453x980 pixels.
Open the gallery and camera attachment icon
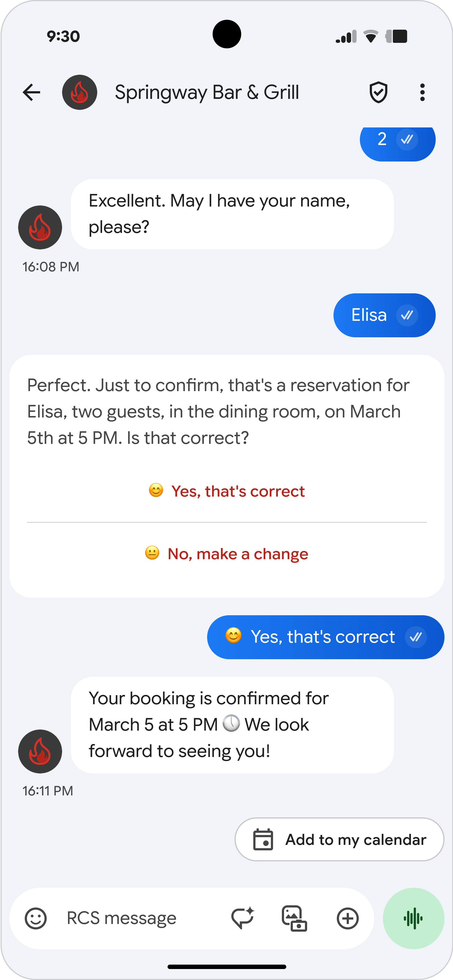click(294, 918)
